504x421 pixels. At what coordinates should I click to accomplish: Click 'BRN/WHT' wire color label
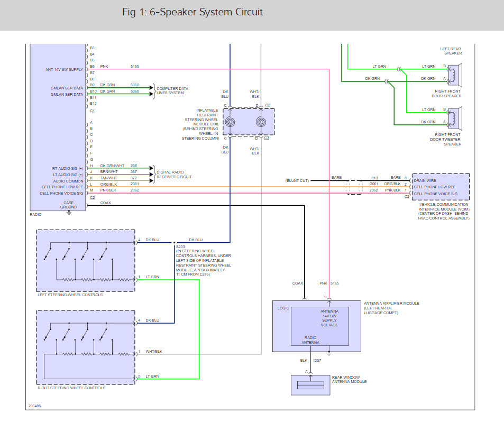pyautogui.click(x=109, y=171)
